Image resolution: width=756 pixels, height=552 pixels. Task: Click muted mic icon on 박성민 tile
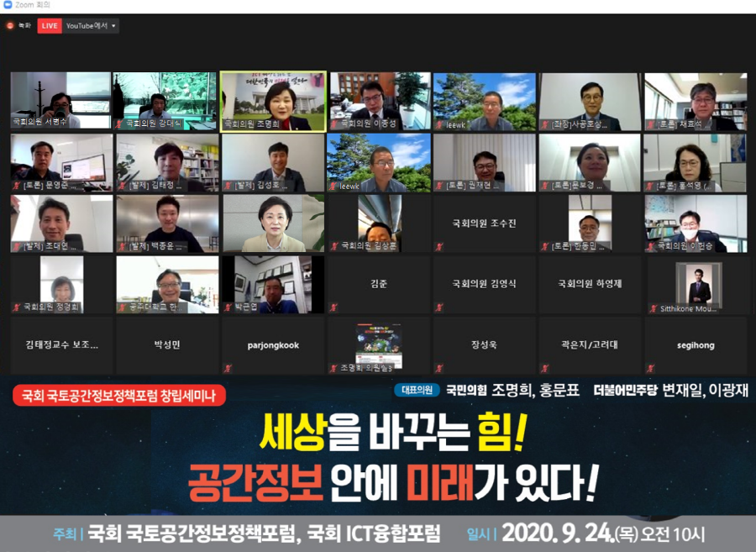pos(121,368)
